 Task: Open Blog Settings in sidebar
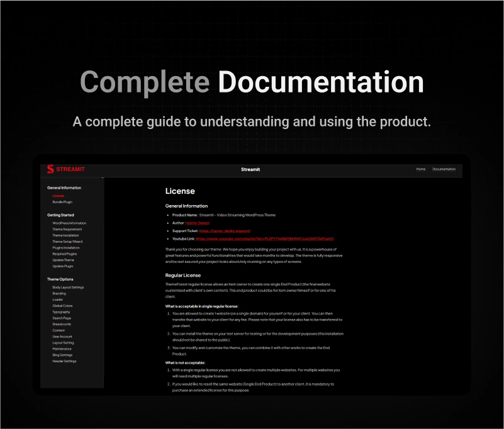(x=62, y=355)
